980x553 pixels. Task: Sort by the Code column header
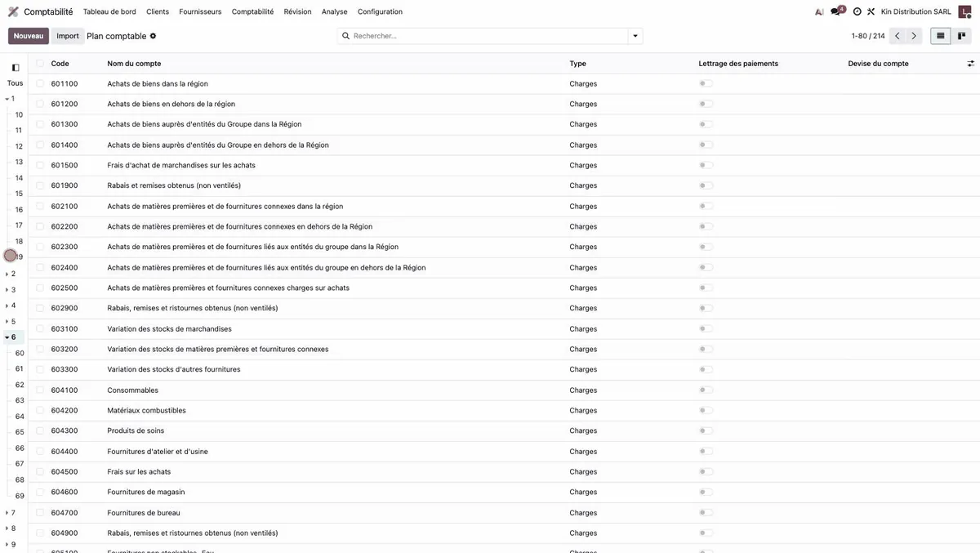[x=60, y=64]
